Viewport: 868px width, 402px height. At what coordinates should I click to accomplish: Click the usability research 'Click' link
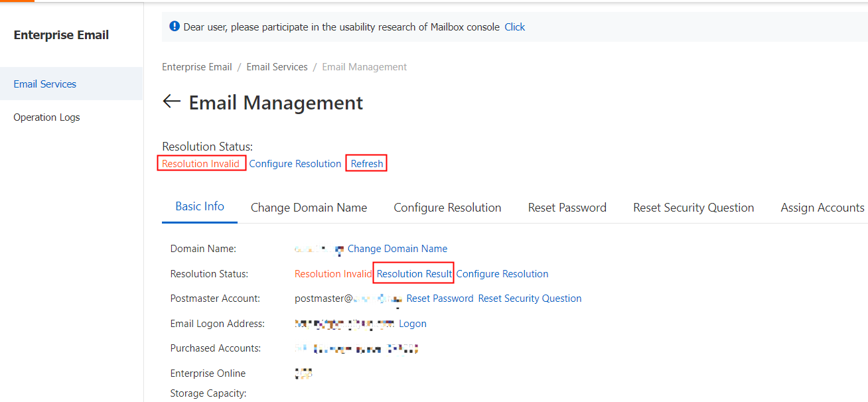pyautogui.click(x=514, y=27)
